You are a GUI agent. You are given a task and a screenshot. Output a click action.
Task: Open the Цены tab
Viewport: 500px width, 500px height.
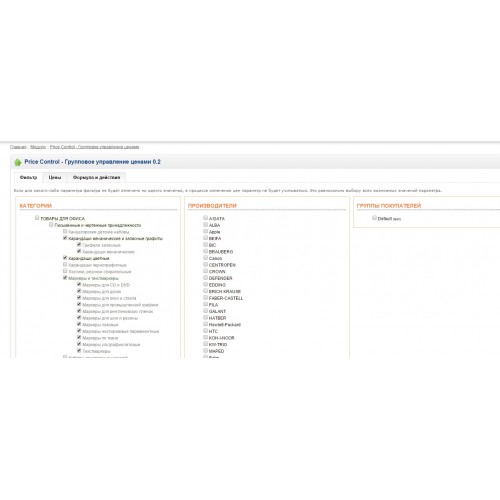(55, 177)
